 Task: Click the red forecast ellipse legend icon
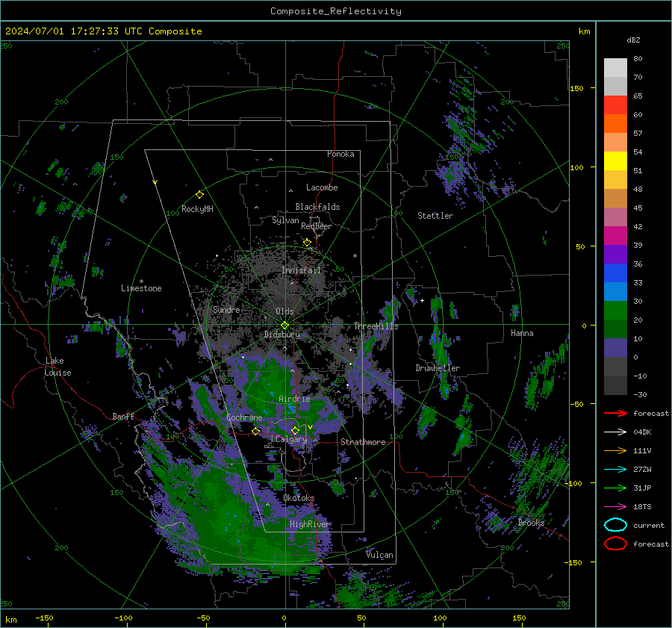(x=615, y=544)
